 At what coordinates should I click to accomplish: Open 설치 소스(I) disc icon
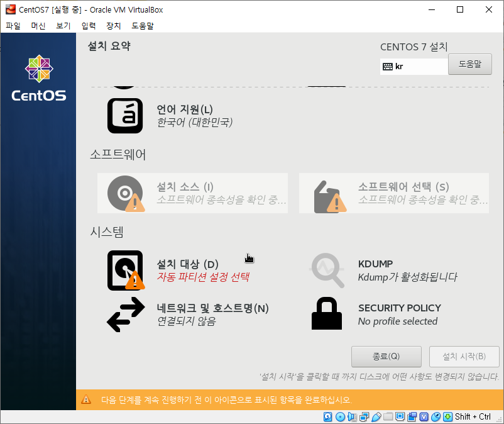pos(125,193)
